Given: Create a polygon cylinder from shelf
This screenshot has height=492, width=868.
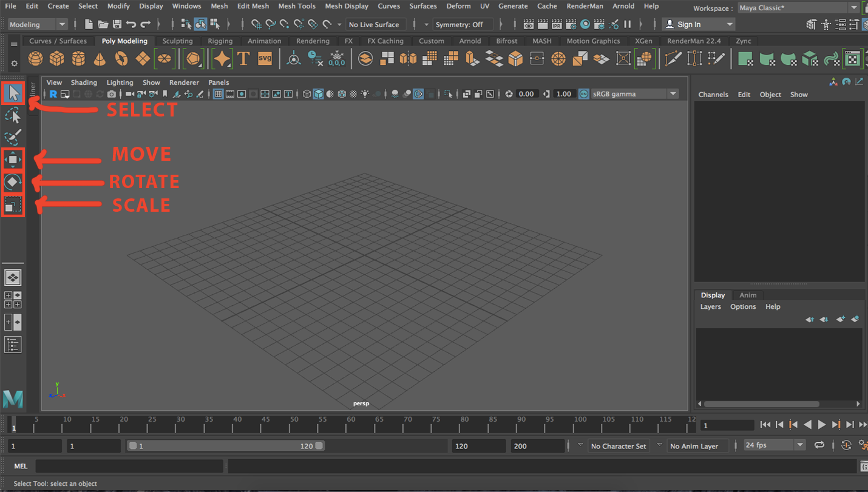Looking at the screenshot, I should point(78,59).
